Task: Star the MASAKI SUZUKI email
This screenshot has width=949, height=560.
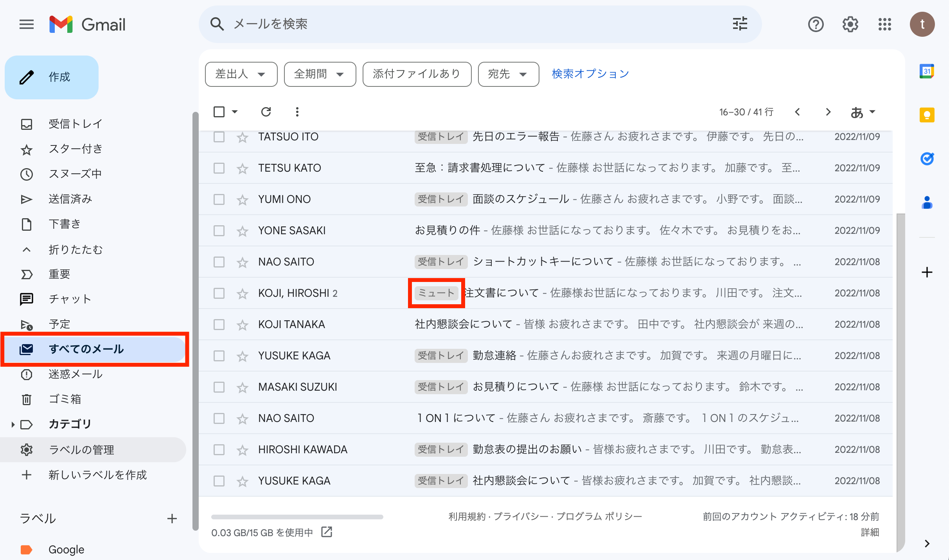Action: 243,387
